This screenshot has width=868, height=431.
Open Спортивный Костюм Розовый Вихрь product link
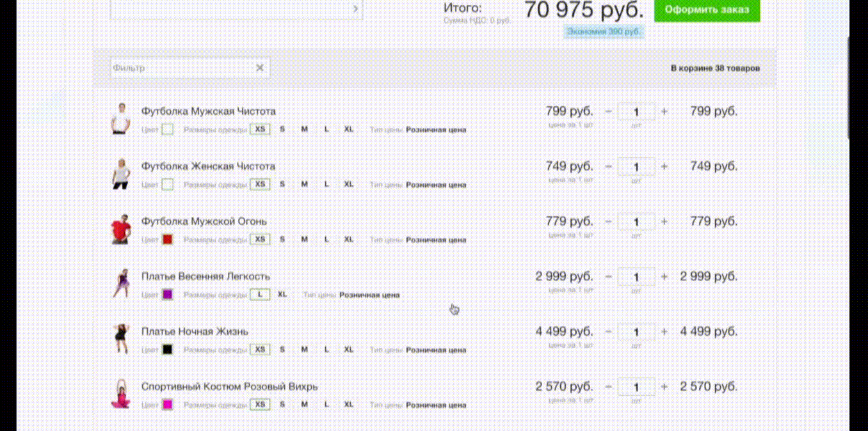[229, 387]
